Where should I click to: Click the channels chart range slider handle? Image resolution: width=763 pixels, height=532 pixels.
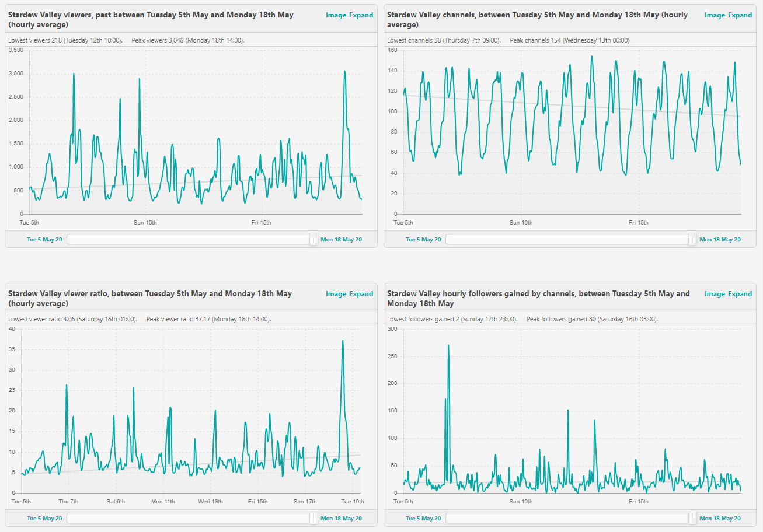[692, 239]
